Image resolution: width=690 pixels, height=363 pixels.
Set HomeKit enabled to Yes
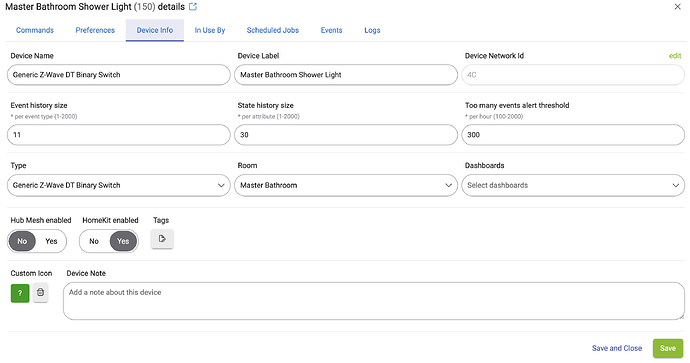(x=123, y=241)
